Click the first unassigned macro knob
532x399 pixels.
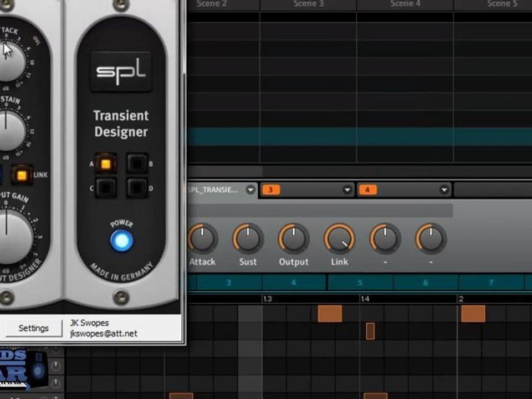coord(385,238)
